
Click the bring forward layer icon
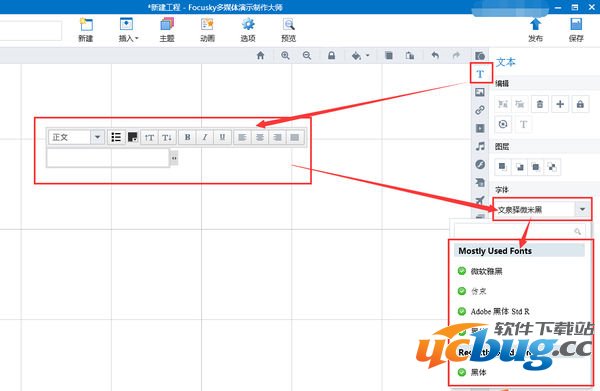point(519,166)
